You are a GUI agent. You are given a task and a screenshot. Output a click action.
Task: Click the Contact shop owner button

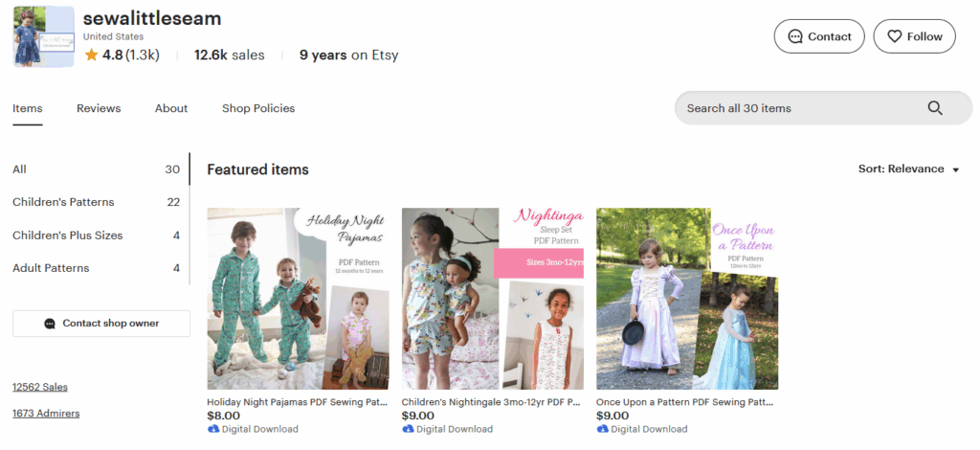click(x=101, y=324)
